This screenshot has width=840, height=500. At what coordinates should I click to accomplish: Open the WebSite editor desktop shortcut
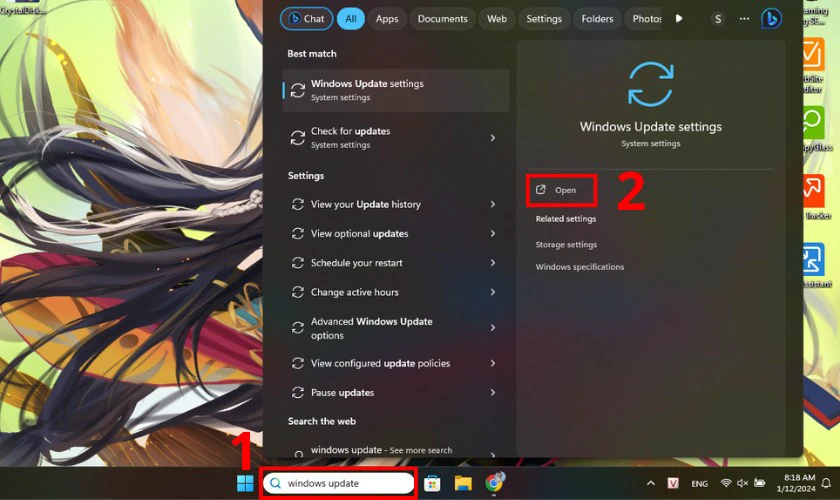814,65
